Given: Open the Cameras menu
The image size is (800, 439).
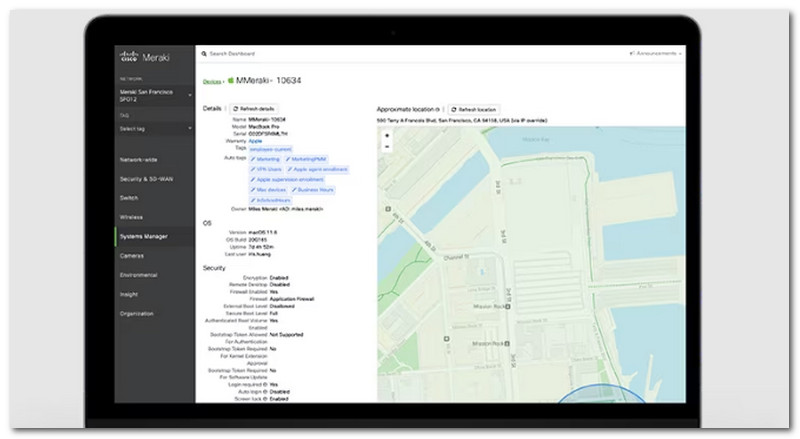Looking at the screenshot, I should click(132, 256).
